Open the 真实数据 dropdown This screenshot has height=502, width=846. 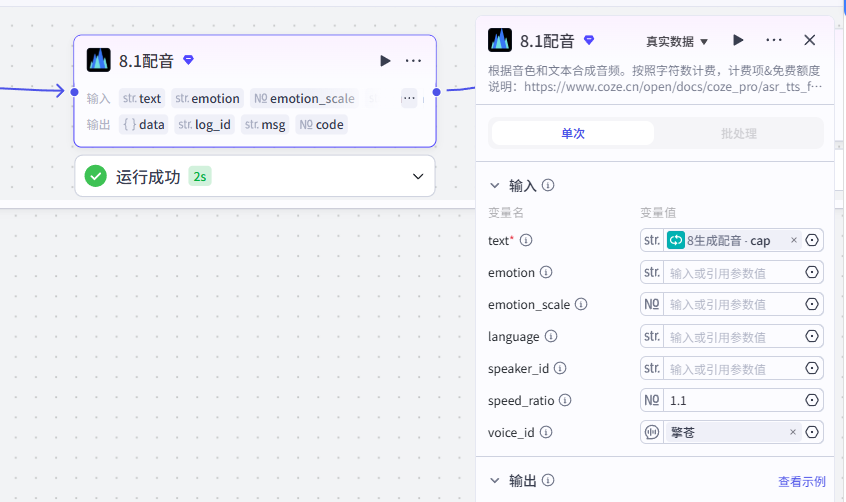click(677, 42)
